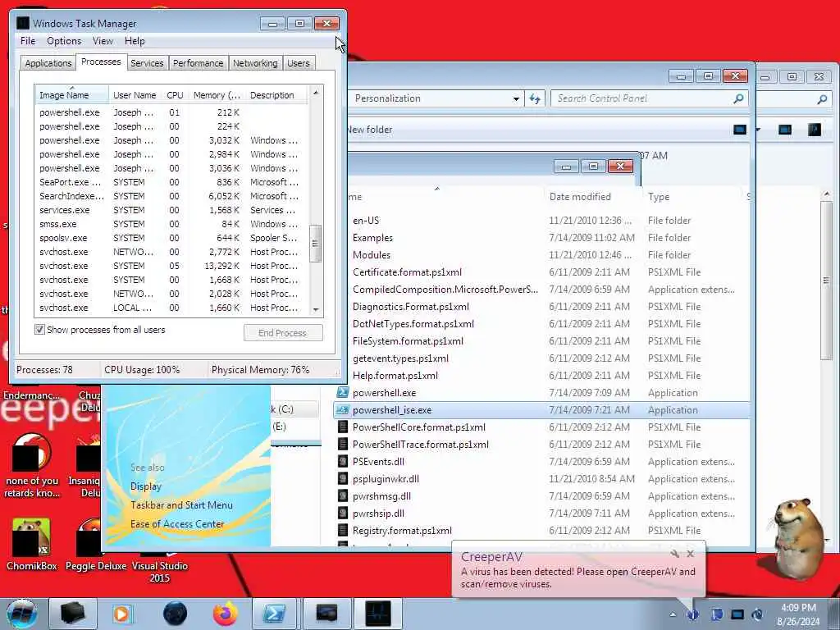This screenshot has height=630, width=840.
Task: Select the pwrshmsg.dll file icon
Action: 343,496
